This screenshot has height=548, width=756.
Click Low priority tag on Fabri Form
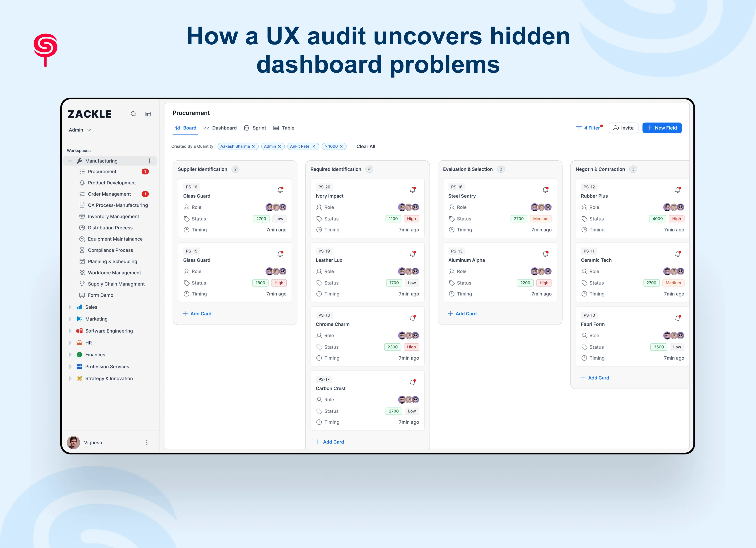coord(677,347)
